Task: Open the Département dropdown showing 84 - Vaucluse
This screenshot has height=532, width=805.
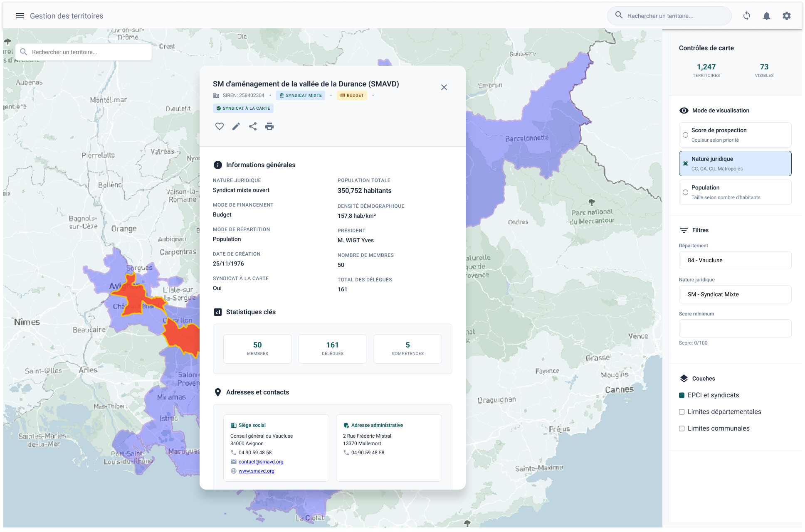Action: tap(735, 260)
